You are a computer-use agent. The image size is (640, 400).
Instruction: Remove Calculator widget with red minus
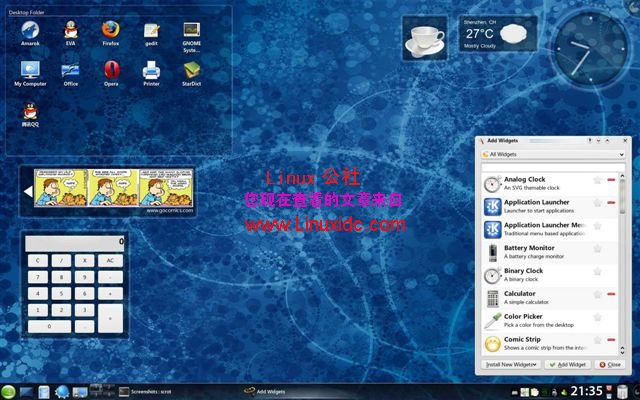point(611,294)
